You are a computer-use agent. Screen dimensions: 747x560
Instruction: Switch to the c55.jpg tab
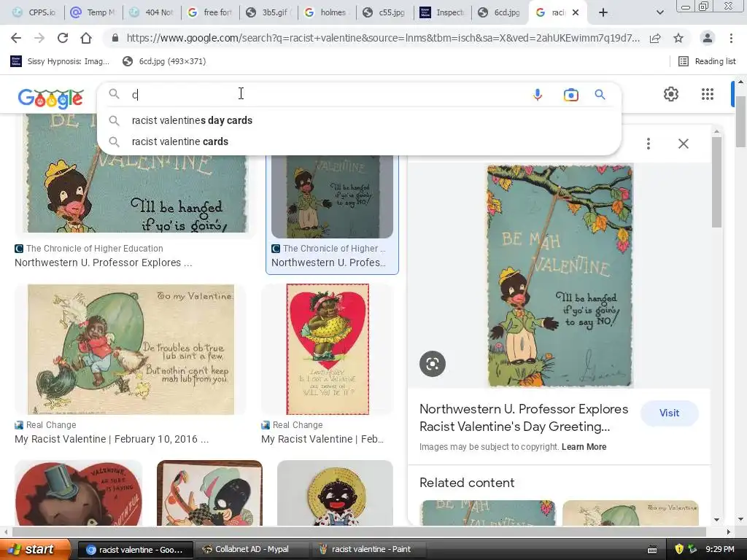point(385,12)
